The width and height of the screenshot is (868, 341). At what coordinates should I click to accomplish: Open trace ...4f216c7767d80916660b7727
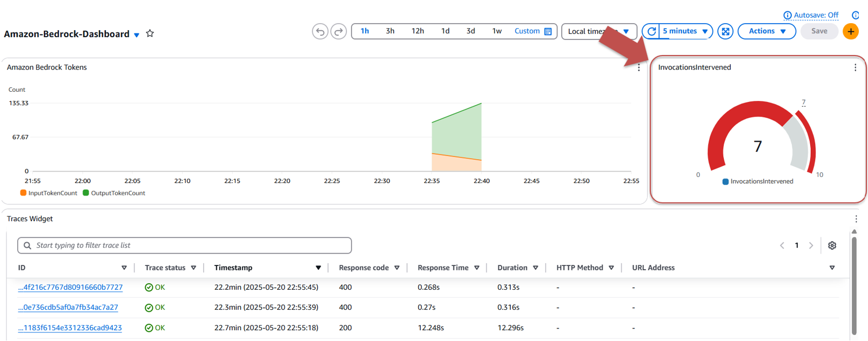[x=70, y=288]
